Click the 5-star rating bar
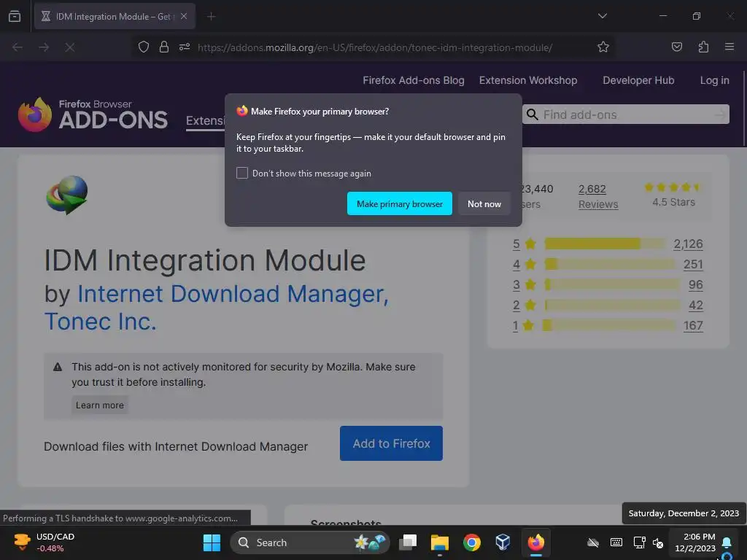This screenshot has height=560, width=747. [x=605, y=244]
